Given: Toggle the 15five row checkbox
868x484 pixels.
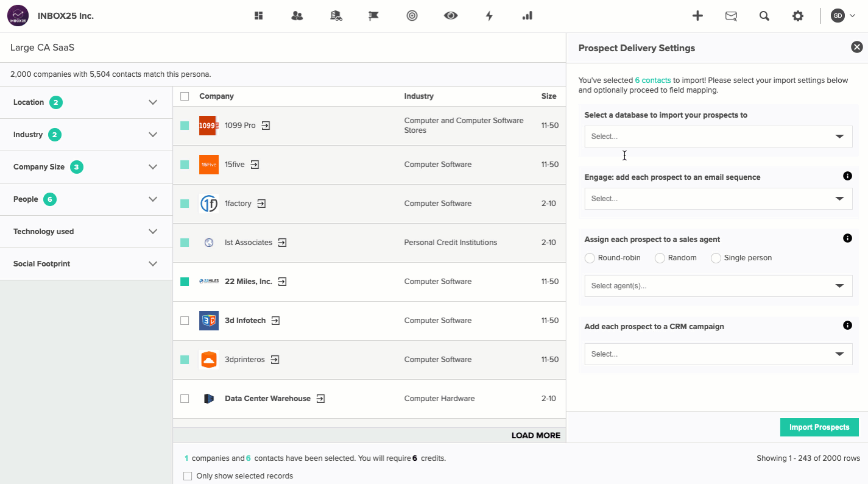Looking at the screenshot, I should (185, 165).
